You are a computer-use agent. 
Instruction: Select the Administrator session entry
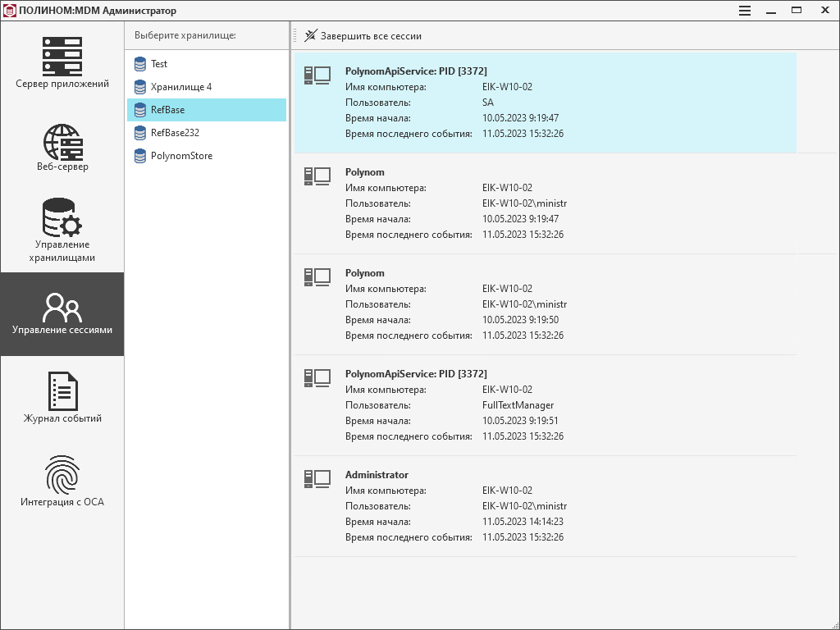545,506
